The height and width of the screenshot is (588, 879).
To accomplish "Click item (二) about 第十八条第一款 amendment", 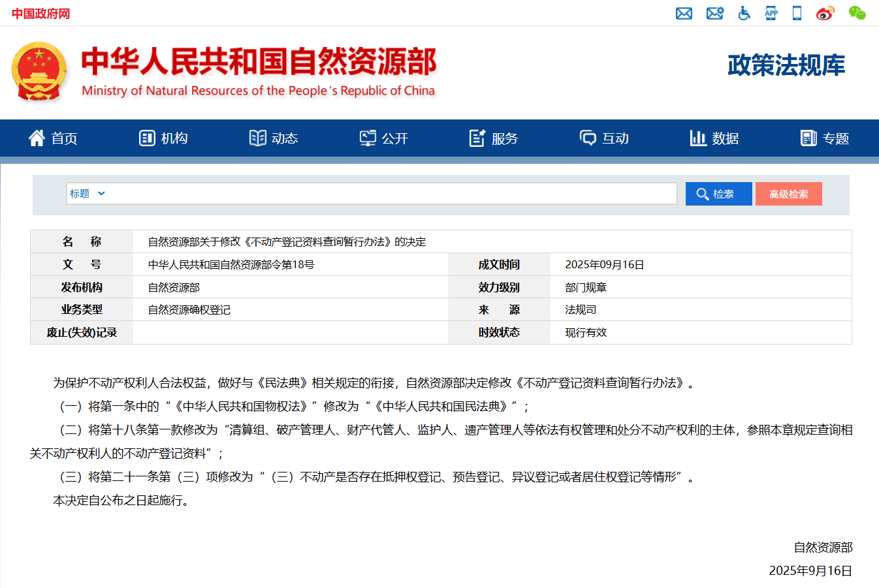I will coord(441,442).
